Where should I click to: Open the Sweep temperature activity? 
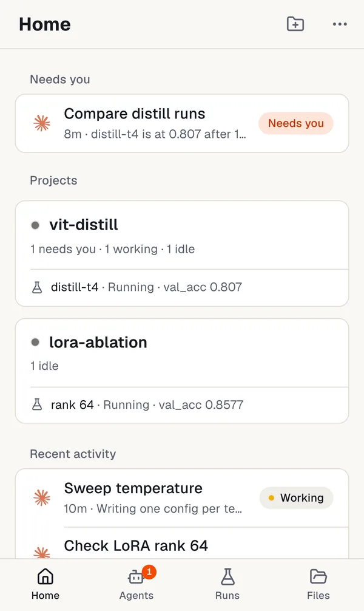pyautogui.click(x=182, y=497)
